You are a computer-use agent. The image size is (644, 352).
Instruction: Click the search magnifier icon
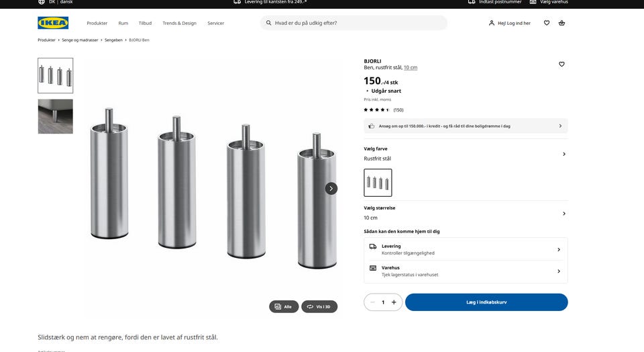269,23
